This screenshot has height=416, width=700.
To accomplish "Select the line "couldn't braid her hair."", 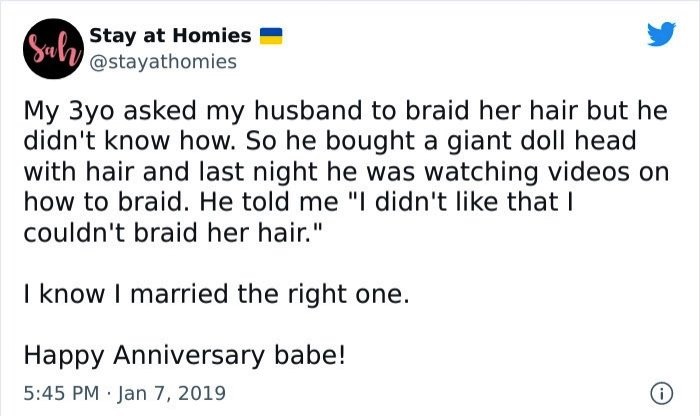I will coord(172,233).
